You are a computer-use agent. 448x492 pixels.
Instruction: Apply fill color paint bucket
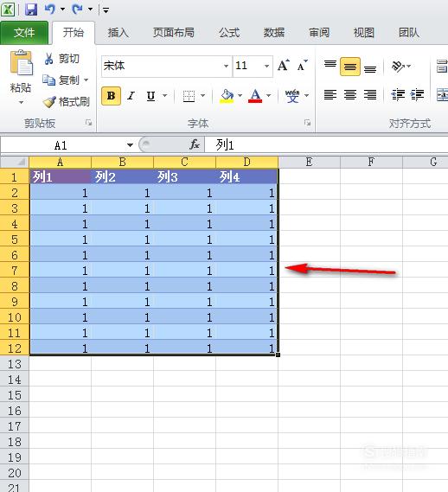(x=227, y=96)
